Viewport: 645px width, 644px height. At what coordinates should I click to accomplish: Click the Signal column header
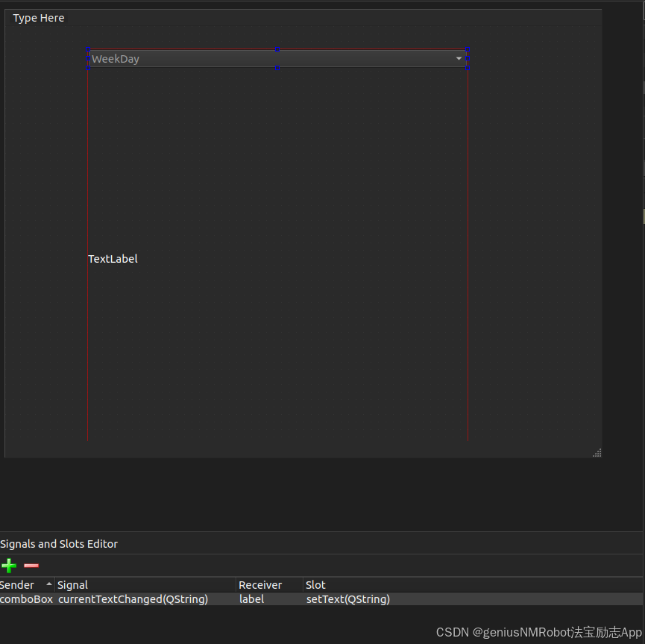coord(72,584)
